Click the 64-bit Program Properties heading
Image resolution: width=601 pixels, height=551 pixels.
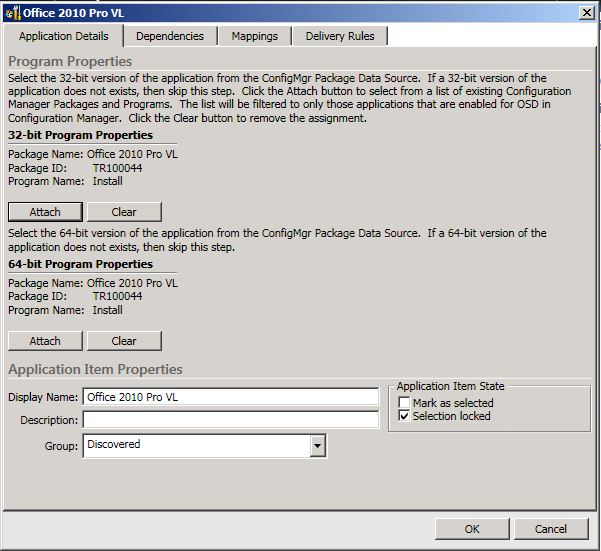[80, 264]
